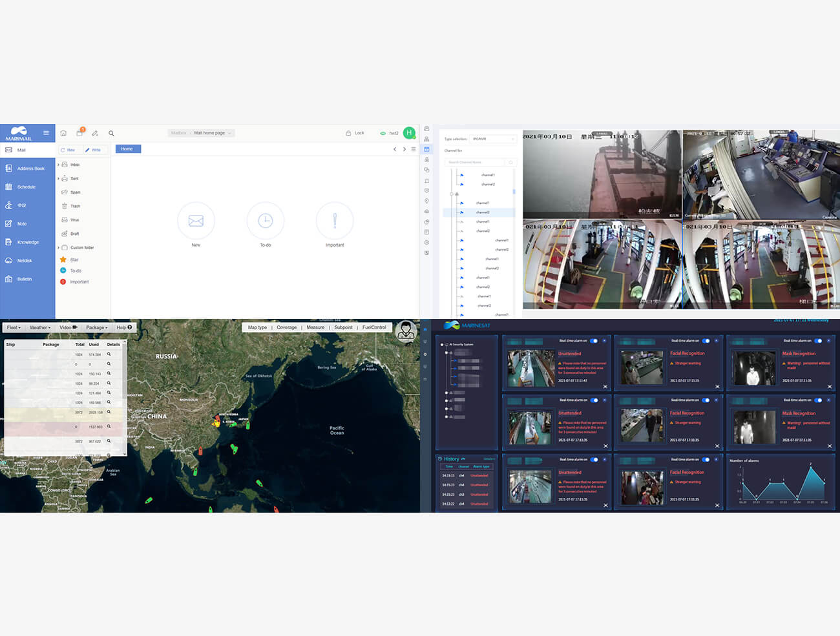Select the highlighted channel2 row in channel list
The image size is (840, 636).
click(479, 212)
